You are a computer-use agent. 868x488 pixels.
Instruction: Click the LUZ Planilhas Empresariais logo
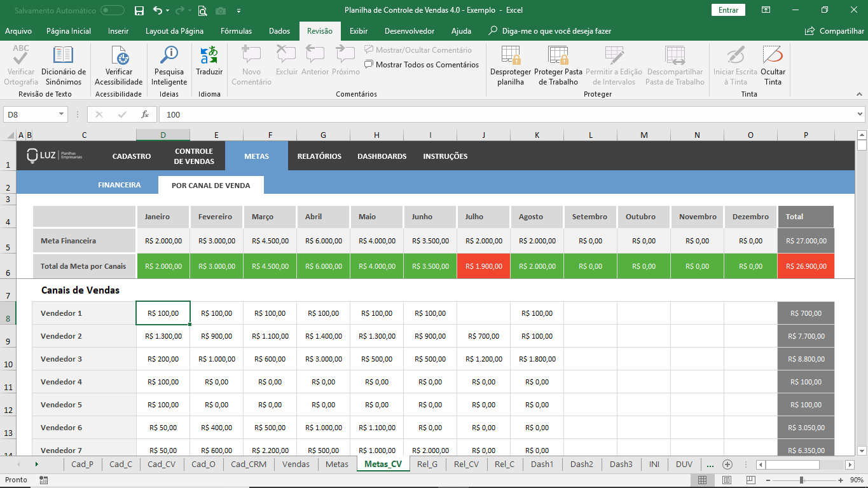54,156
